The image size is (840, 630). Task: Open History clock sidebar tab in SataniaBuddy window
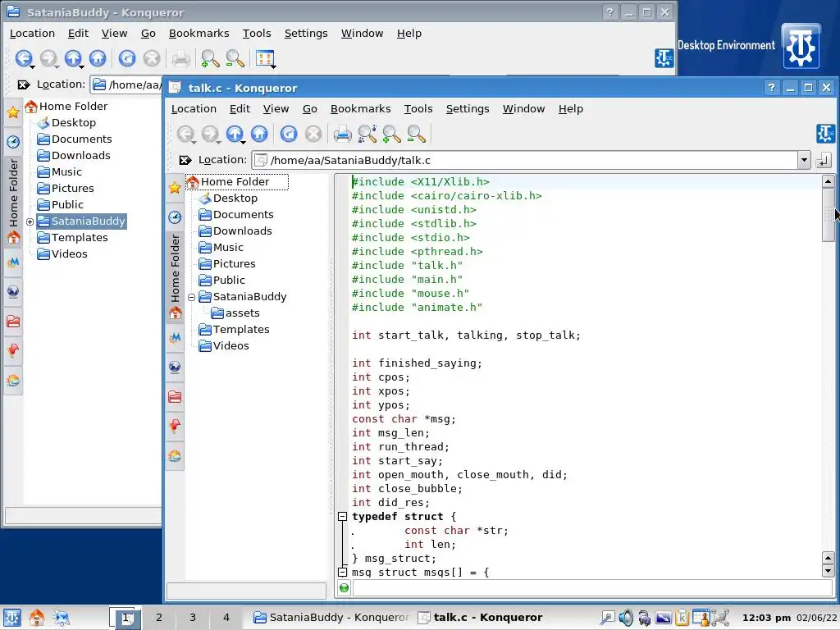13,141
